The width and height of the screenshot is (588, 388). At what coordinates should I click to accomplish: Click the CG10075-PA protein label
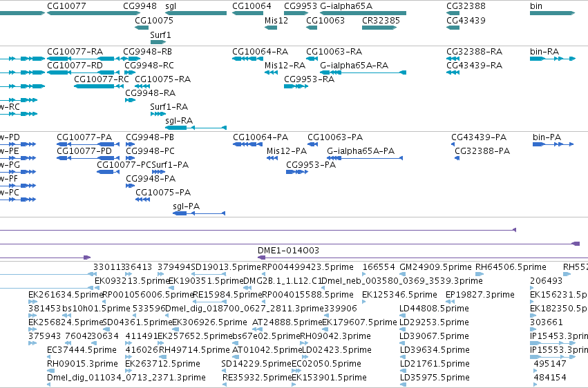[163, 193]
